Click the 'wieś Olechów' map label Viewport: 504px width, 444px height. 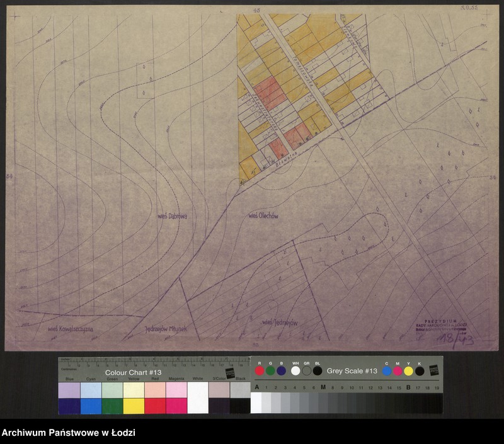(263, 216)
